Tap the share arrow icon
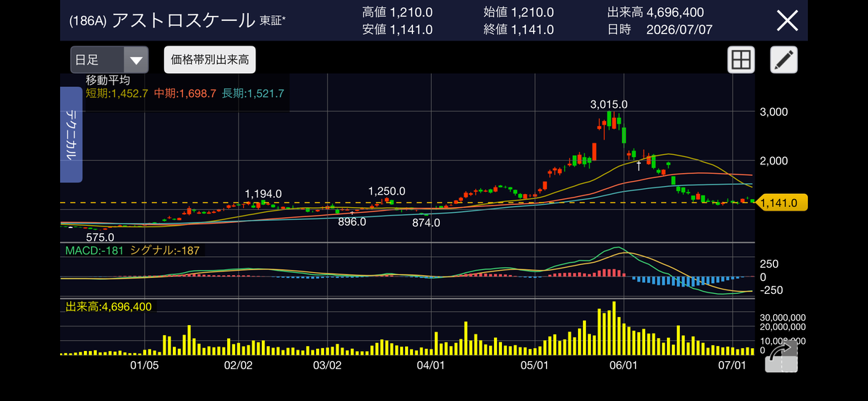 point(780,355)
